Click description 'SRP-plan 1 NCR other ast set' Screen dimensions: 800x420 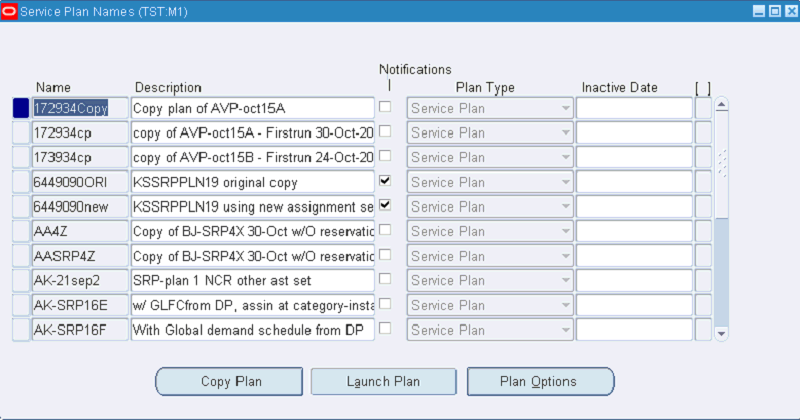[x=253, y=280]
